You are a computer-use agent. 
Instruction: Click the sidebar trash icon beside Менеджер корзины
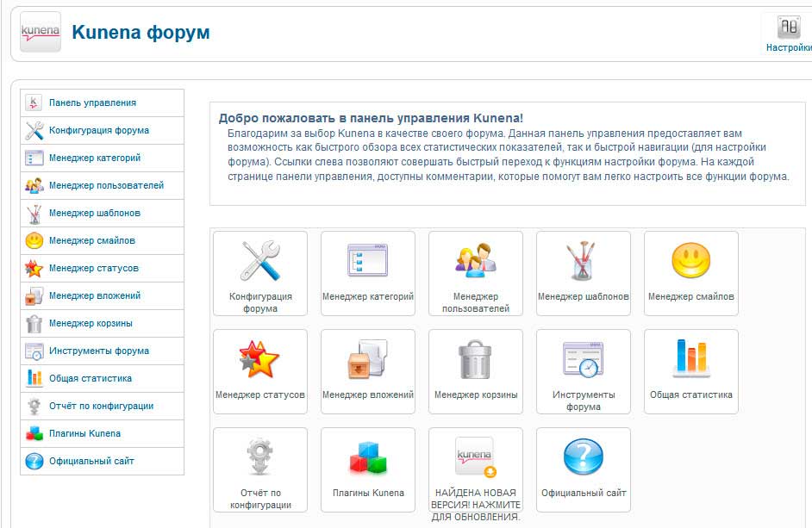[x=34, y=324]
